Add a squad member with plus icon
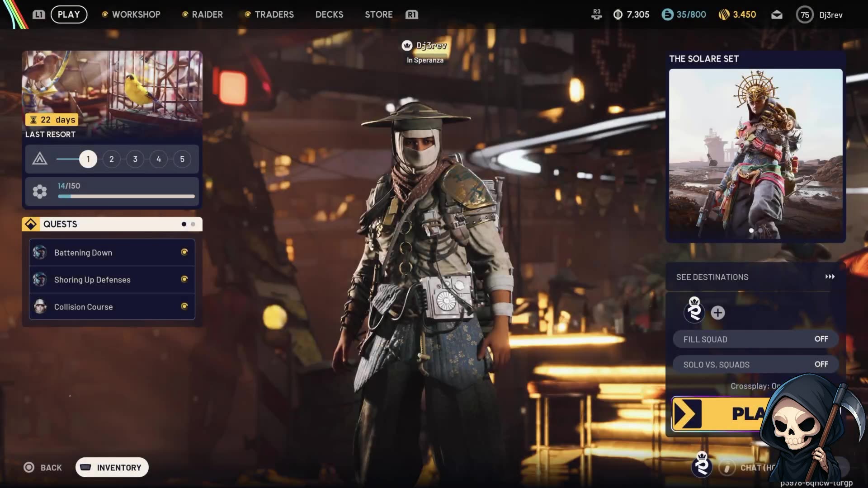 (718, 313)
